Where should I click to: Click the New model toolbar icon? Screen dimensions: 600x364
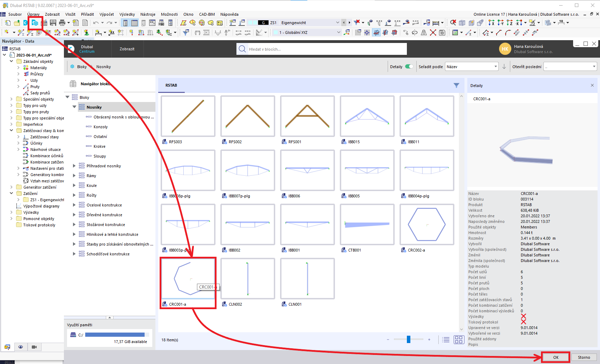8,23
